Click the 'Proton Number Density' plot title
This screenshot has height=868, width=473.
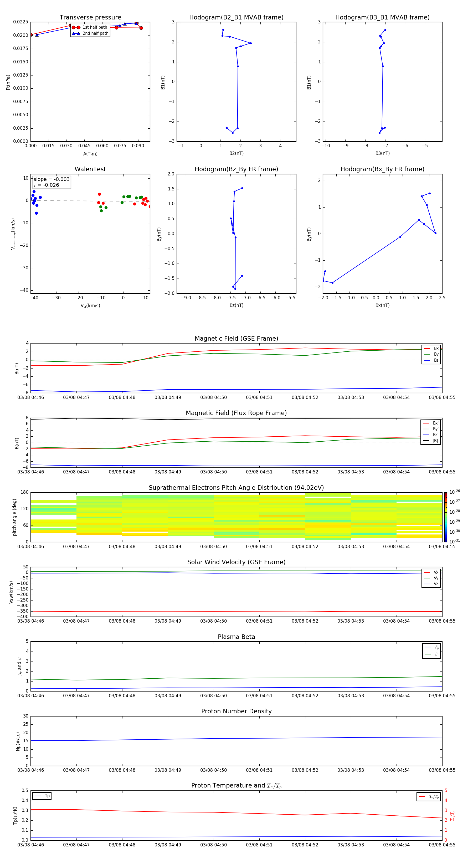click(236, 711)
